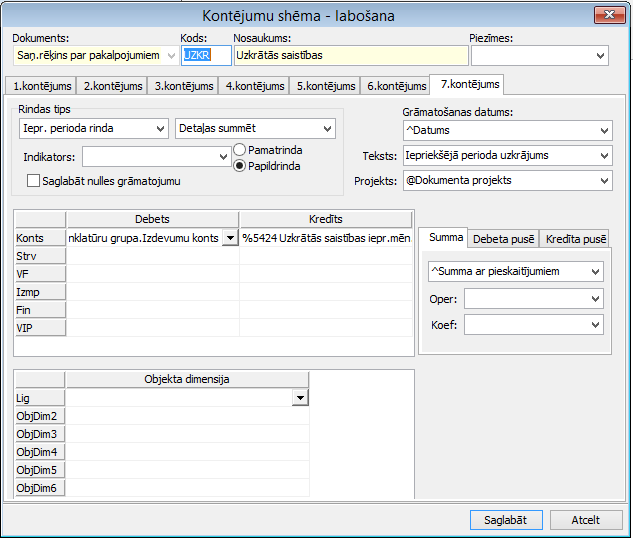633x538 pixels.
Task: Click the Saglabāt button
Action: tap(506, 520)
